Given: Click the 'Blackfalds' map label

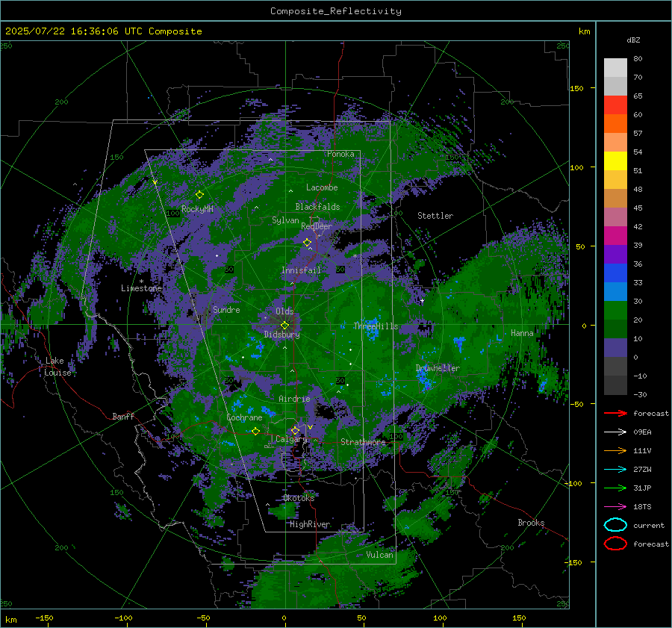Looking at the screenshot, I should click(317, 207).
